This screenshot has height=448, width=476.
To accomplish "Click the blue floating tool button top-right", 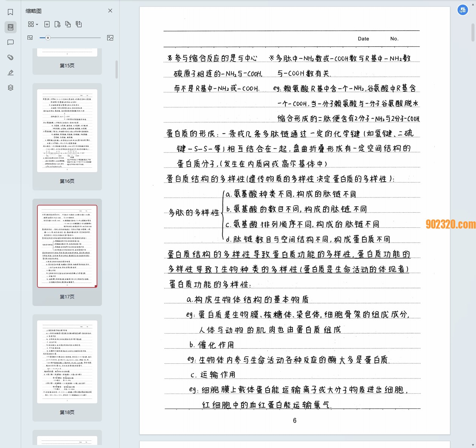I will (x=463, y=10).
